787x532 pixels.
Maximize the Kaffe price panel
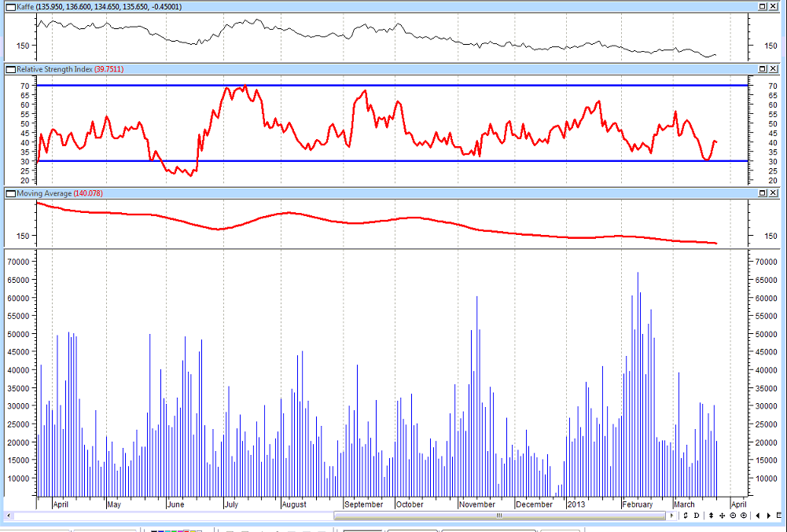[762, 6]
